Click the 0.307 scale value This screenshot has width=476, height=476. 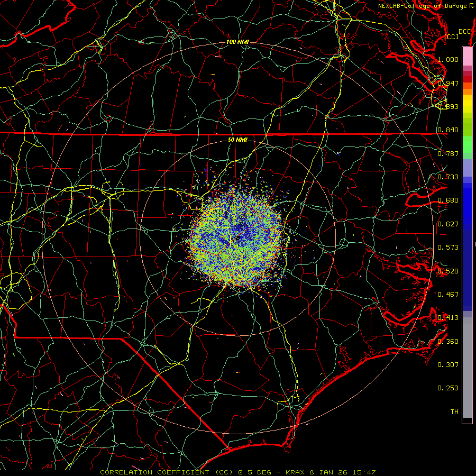pyautogui.click(x=448, y=365)
